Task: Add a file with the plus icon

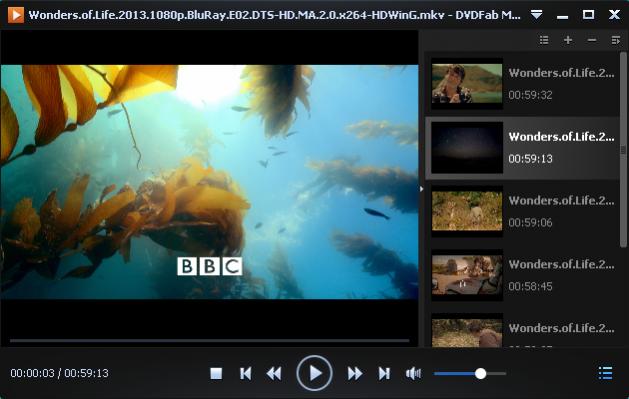Action: click(568, 40)
